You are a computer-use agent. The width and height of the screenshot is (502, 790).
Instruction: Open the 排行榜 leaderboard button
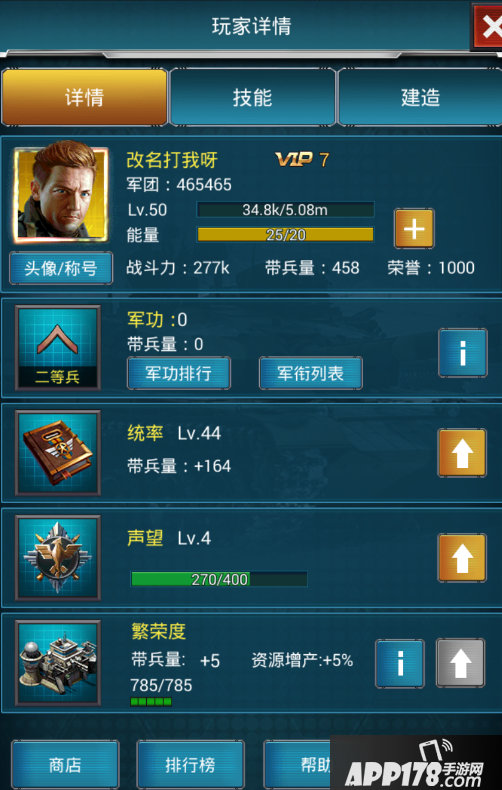(x=191, y=765)
